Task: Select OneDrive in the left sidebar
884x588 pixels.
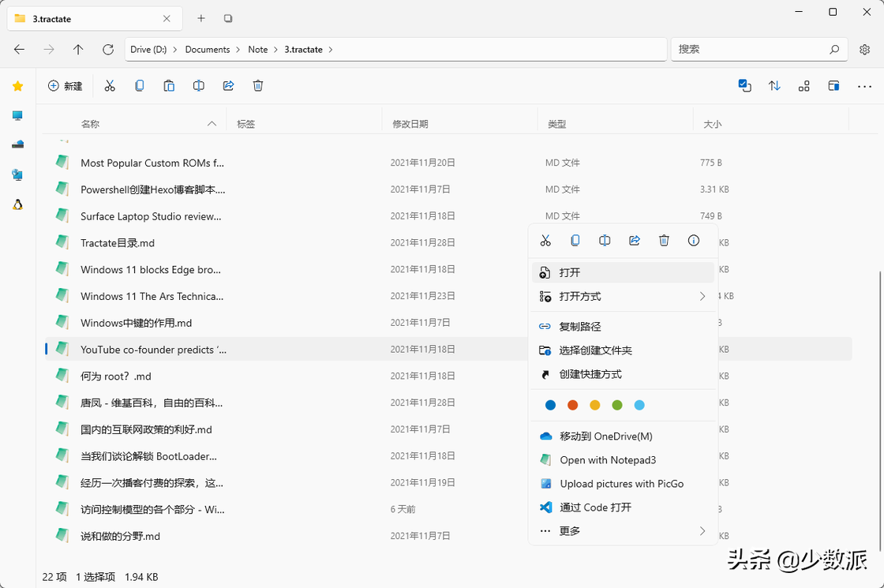Action: pos(17,144)
